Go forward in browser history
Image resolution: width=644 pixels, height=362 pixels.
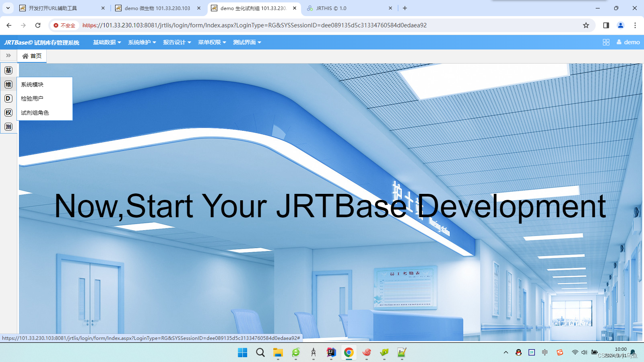[x=23, y=25]
